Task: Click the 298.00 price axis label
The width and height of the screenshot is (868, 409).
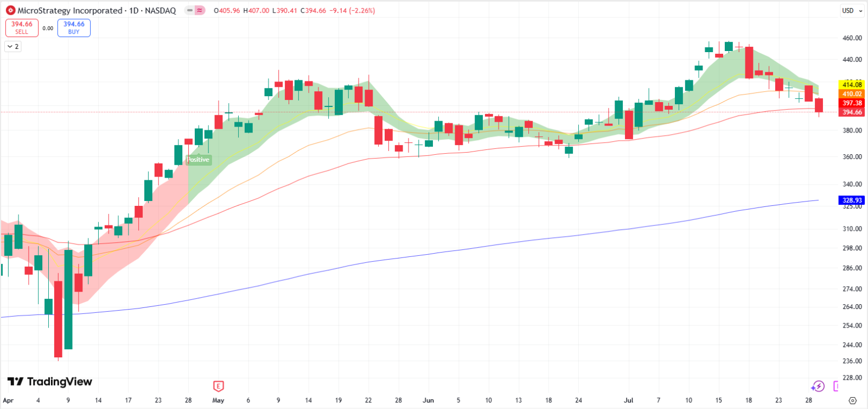Action: click(852, 248)
